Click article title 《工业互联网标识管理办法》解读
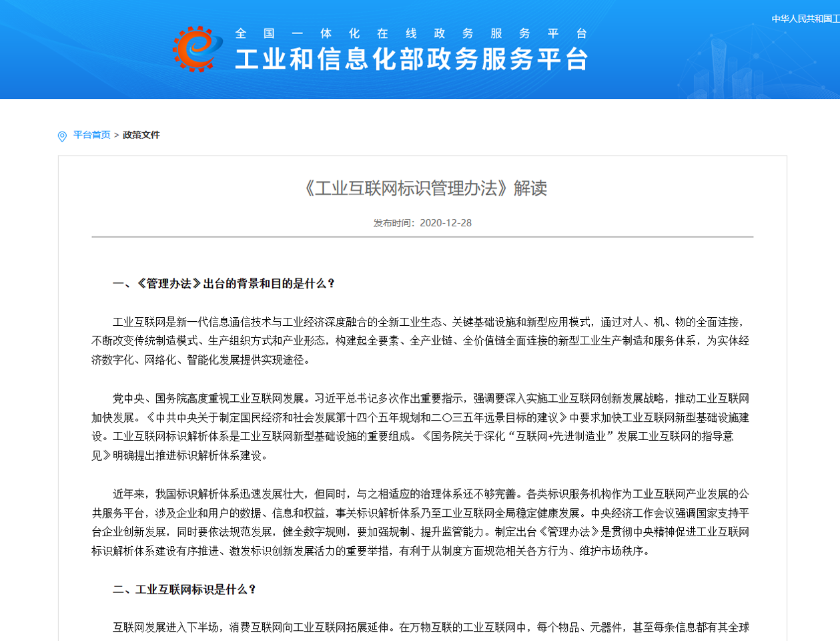The height and width of the screenshot is (641, 840). click(423, 188)
